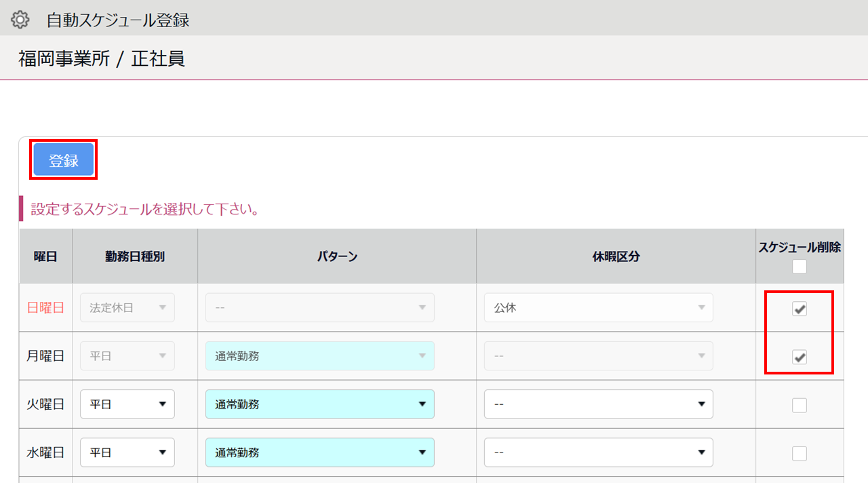Click the 登録 register button
Image resolution: width=868 pixels, height=483 pixels.
click(x=64, y=160)
